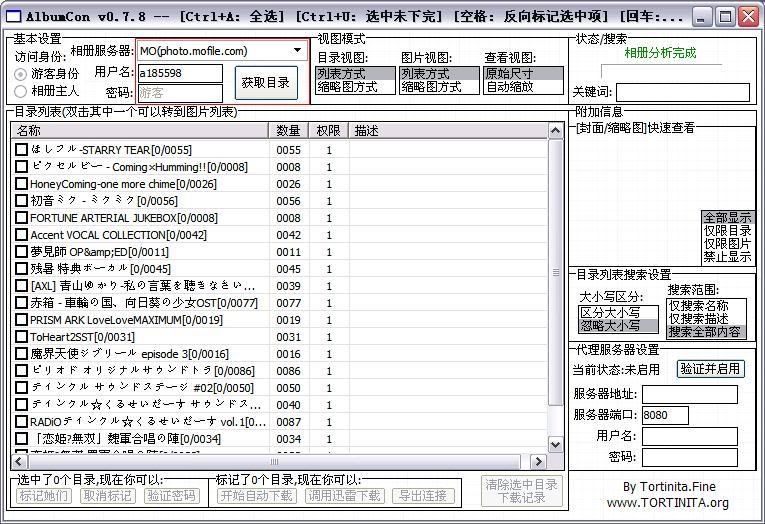Select 自动缩放 under 查看视图
Screen dimensions: 765x524
point(523,87)
